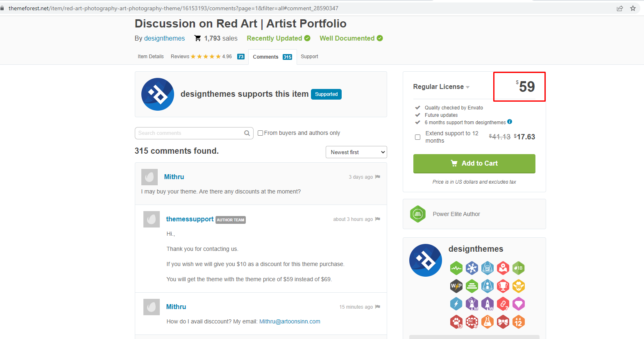644x339 pixels.
Task: Open Mithru's profile from the latest reply
Action: click(176, 307)
